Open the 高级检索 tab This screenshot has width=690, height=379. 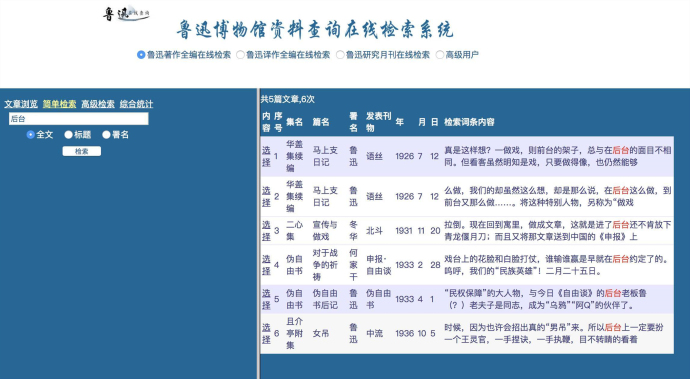(98, 104)
